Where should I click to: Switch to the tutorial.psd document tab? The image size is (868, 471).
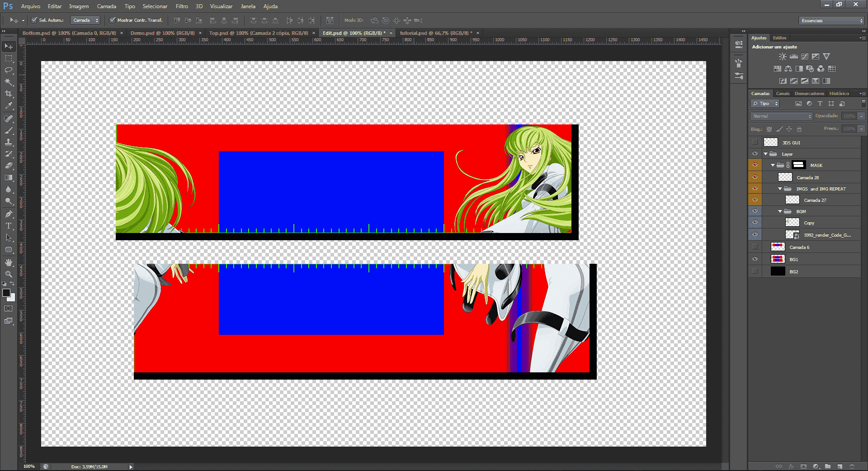coord(436,33)
